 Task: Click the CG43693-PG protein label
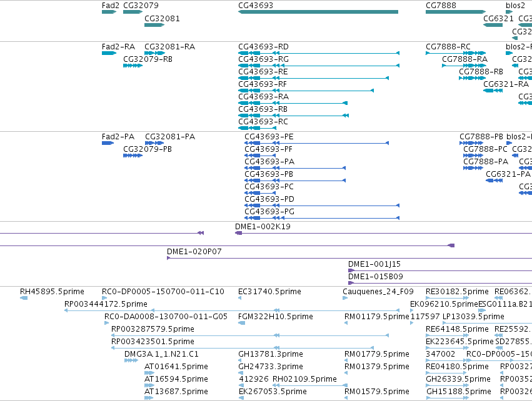(269, 212)
